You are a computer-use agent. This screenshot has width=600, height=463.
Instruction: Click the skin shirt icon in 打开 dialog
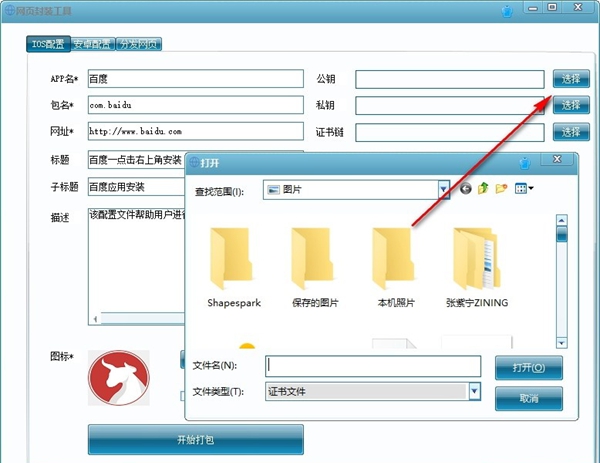point(525,163)
